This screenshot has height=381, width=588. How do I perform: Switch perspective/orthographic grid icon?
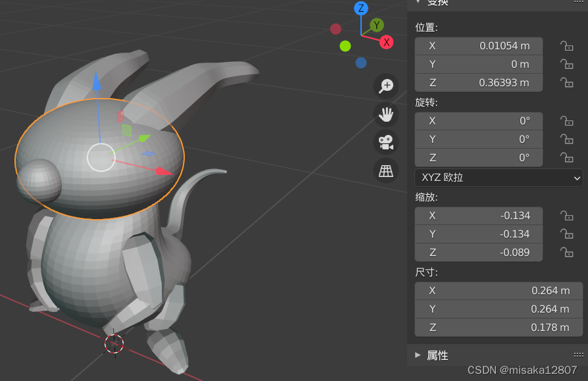click(x=386, y=171)
